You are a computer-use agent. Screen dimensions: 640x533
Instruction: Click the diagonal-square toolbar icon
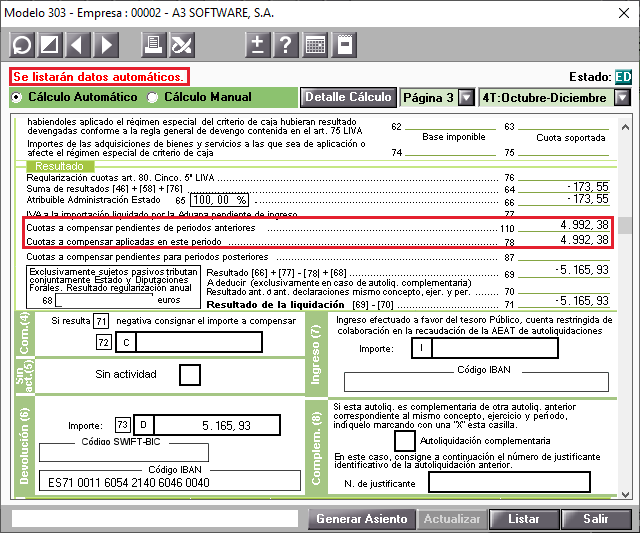(50, 44)
